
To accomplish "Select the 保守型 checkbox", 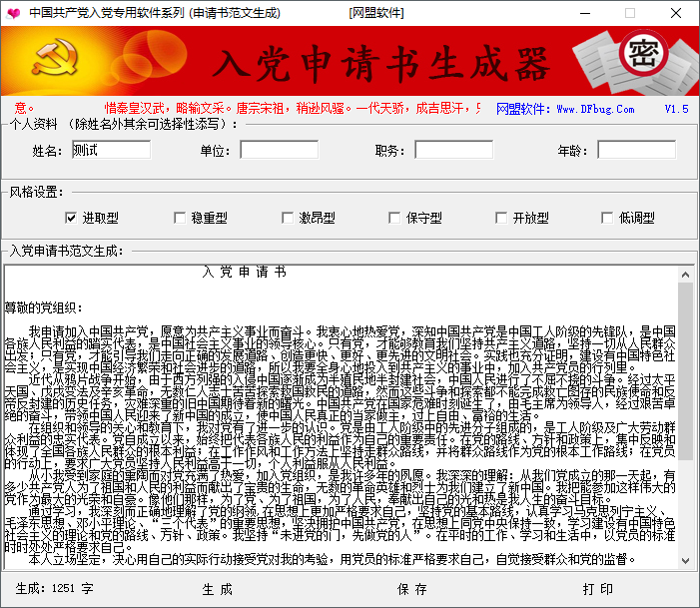I will click(x=394, y=218).
